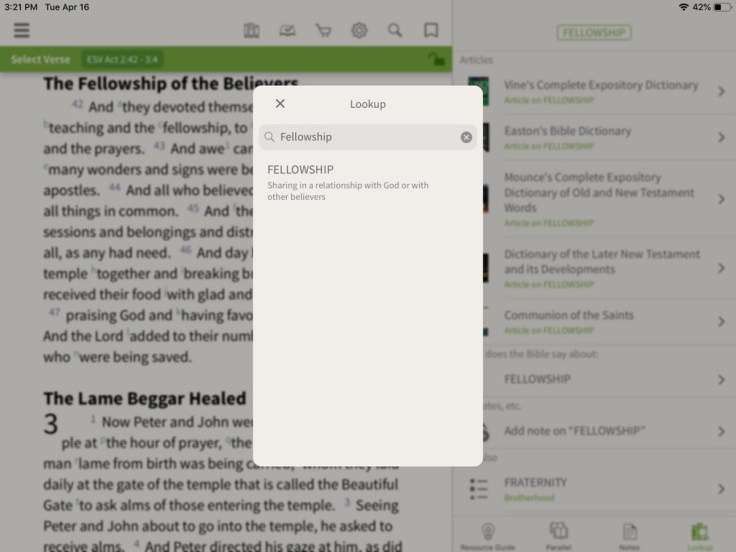Expand Vine's Complete Expository Dictionary article
This screenshot has width=736, height=552.
[720, 92]
